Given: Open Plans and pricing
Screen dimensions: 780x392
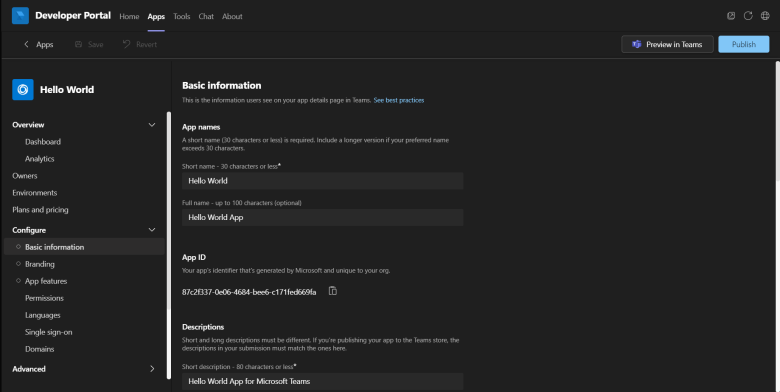Looking at the screenshot, I should point(40,209).
